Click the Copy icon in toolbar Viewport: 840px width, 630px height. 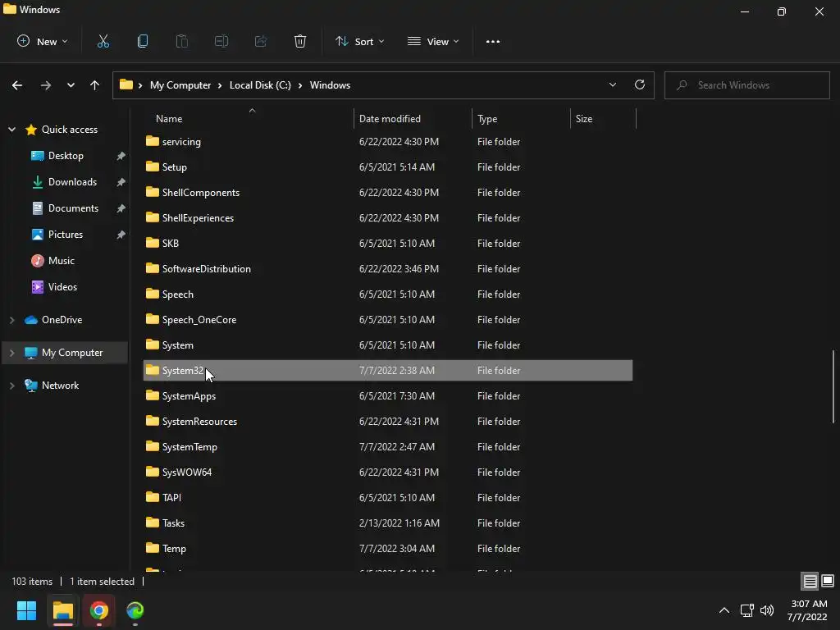[x=143, y=41]
